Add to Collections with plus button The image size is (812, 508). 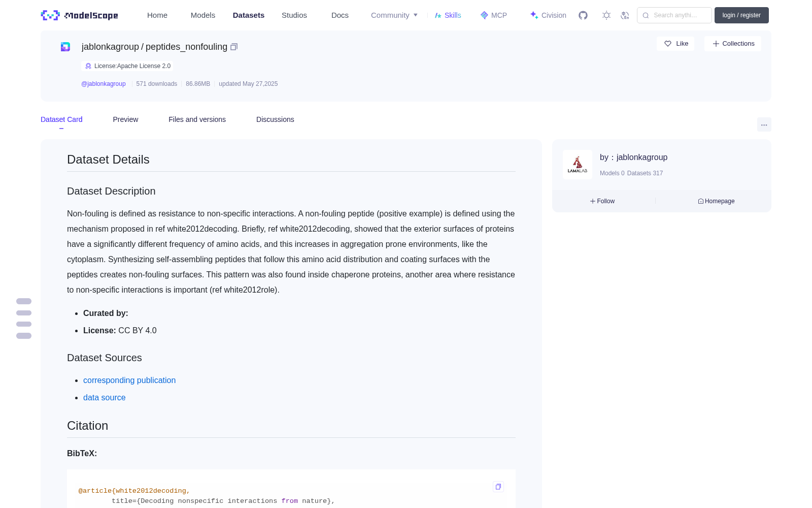click(733, 44)
